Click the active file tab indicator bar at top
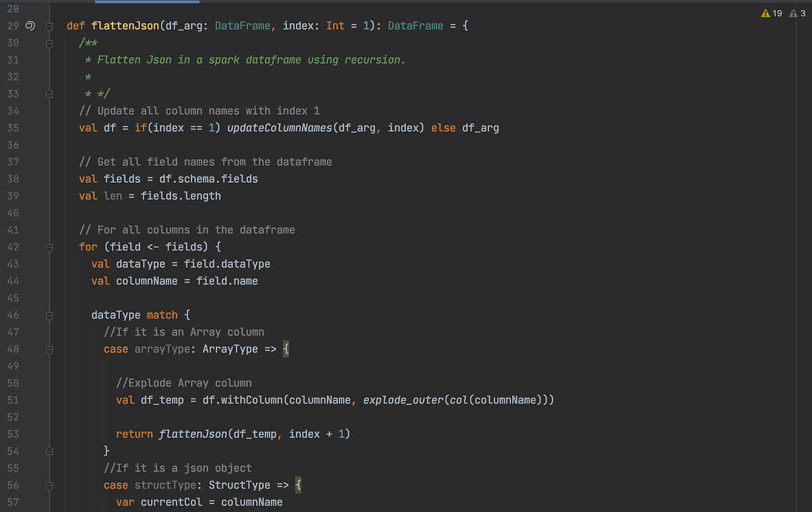The height and width of the screenshot is (512, 812). click(146, 2)
